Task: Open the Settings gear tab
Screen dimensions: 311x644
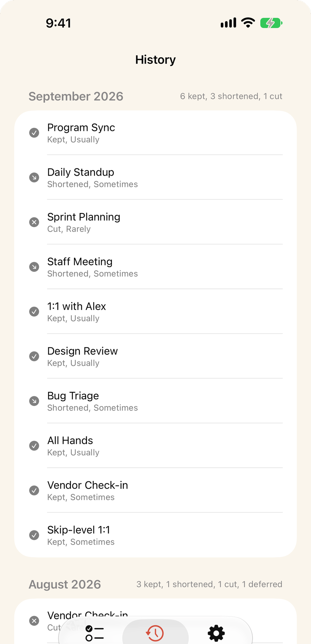Action: pyautogui.click(x=216, y=633)
